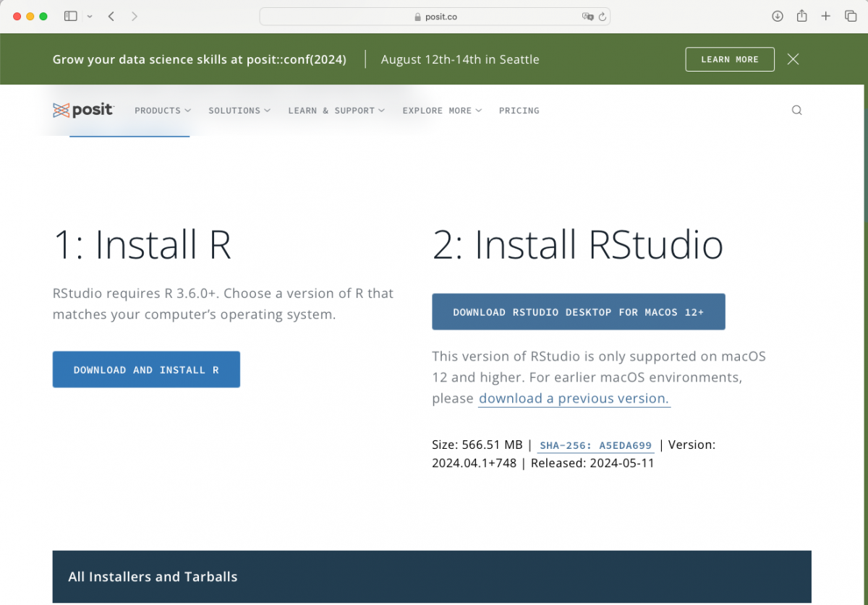Viewport: 868px width, 605px height.
Task: Show browser downloads list
Action: pyautogui.click(x=777, y=15)
